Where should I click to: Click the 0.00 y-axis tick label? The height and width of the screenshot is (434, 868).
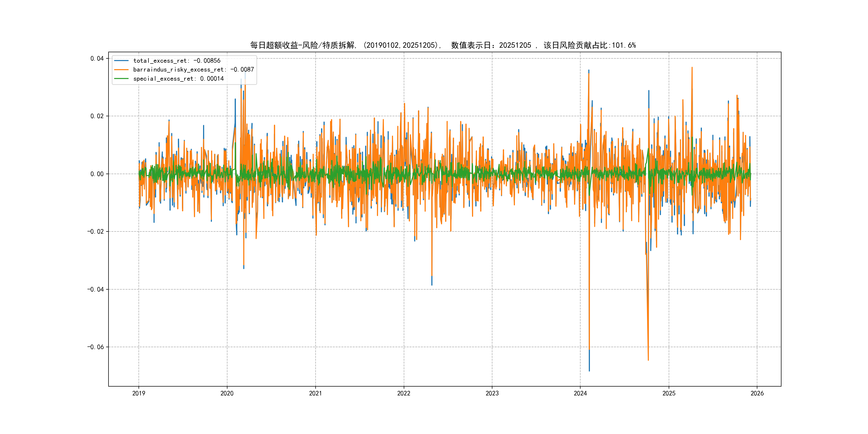[x=97, y=174]
